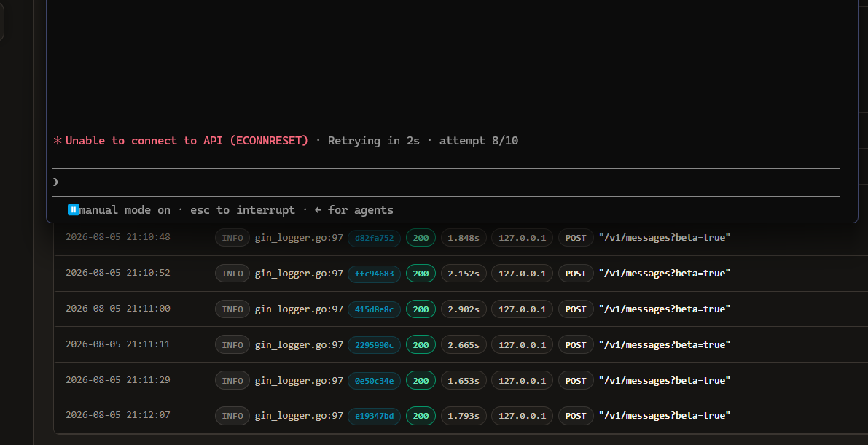The image size is (868, 445).
Task: Click the blue pause manual mode icon
Action: click(x=74, y=209)
